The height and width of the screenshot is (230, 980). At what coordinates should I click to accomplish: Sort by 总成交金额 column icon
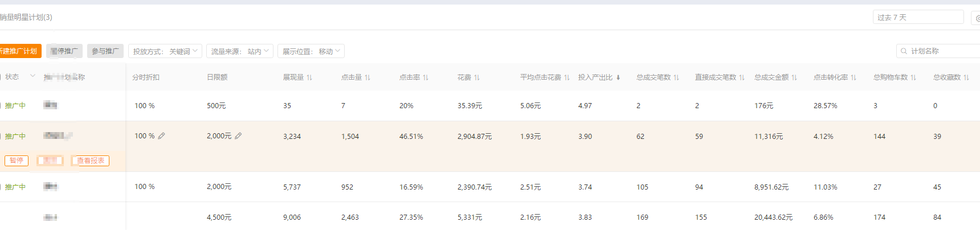(794, 77)
